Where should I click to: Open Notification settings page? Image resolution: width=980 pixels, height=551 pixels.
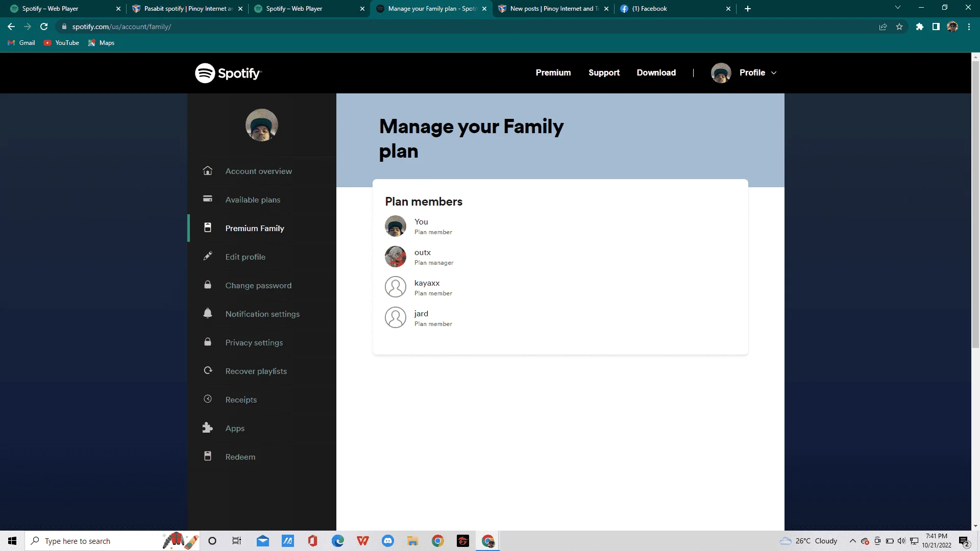coord(262,314)
